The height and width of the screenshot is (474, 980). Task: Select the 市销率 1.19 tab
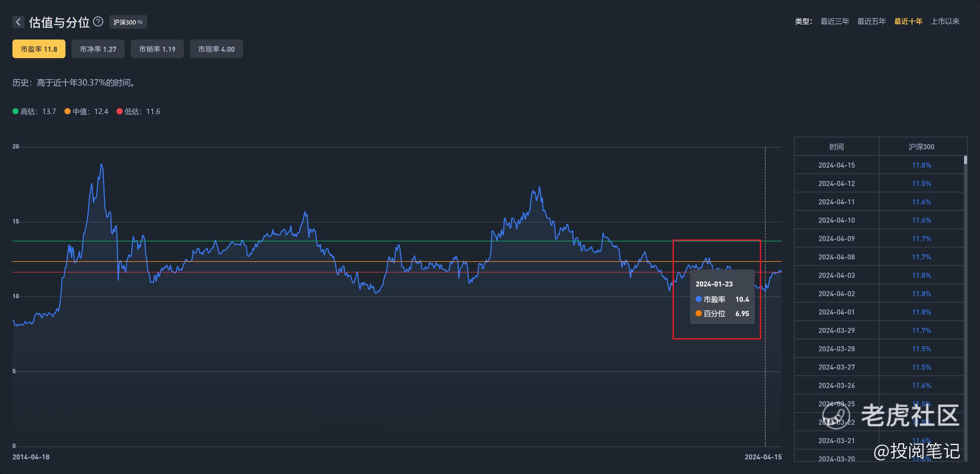click(x=157, y=49)
